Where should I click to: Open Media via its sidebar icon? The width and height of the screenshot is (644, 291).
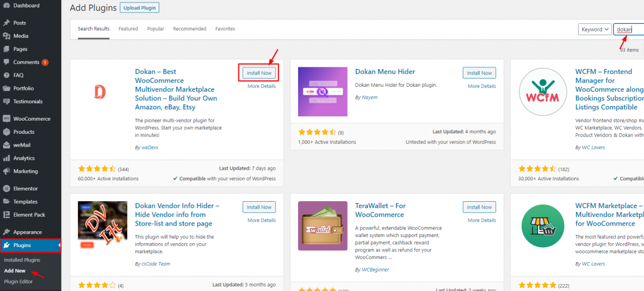(x=6, y=36)
